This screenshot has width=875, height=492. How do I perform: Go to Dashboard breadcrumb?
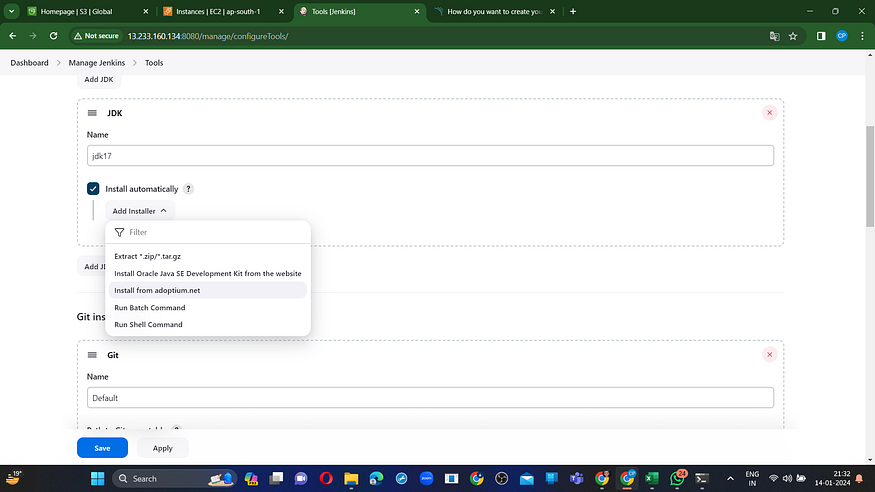pyautogui.click(x=29, y=63)
